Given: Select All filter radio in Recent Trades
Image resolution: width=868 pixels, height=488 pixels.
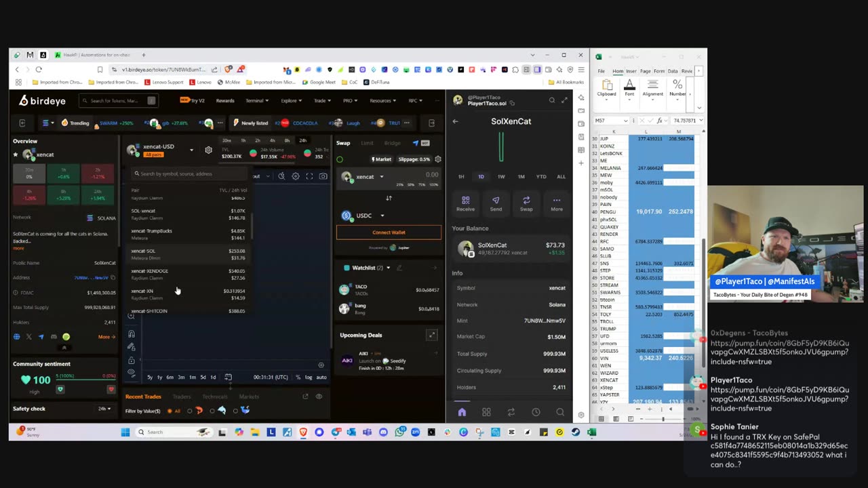Looking at the screenshot, I should [170, 411].
